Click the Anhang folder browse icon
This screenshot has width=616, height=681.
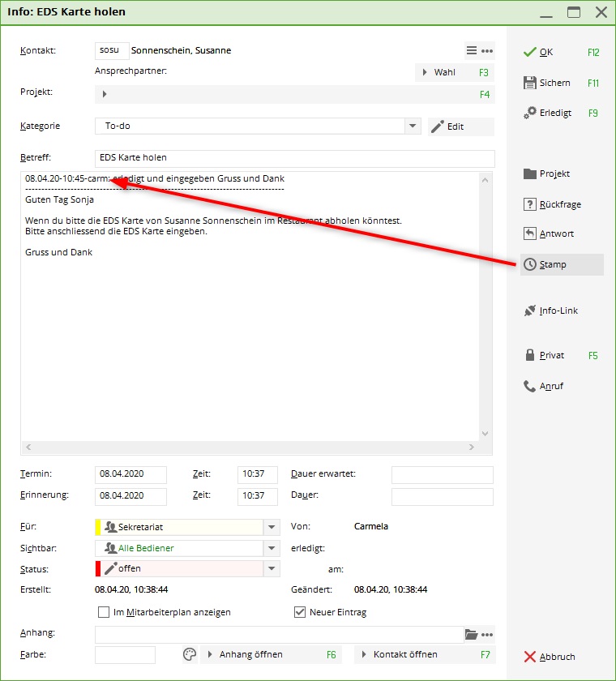pyautogui.click(x=472, y=634)
